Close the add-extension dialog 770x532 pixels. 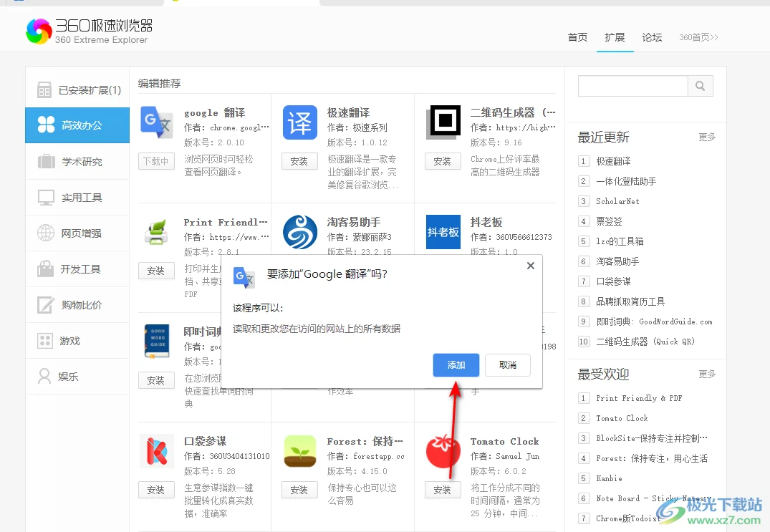coord(530,266)
